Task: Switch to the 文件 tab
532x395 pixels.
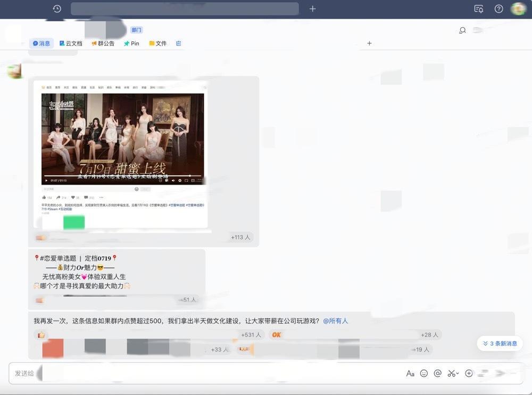Action: 158,44
